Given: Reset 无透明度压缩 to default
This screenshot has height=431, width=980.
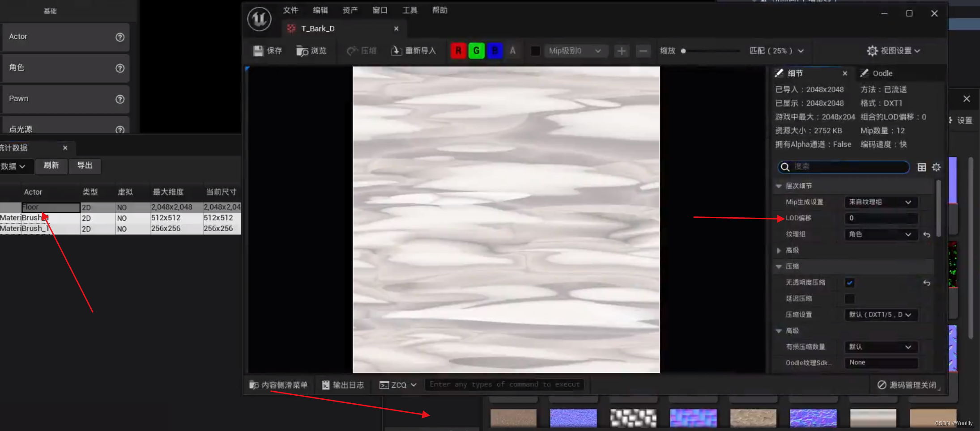Looking at the screenshot, I should [x=927, y=283].
